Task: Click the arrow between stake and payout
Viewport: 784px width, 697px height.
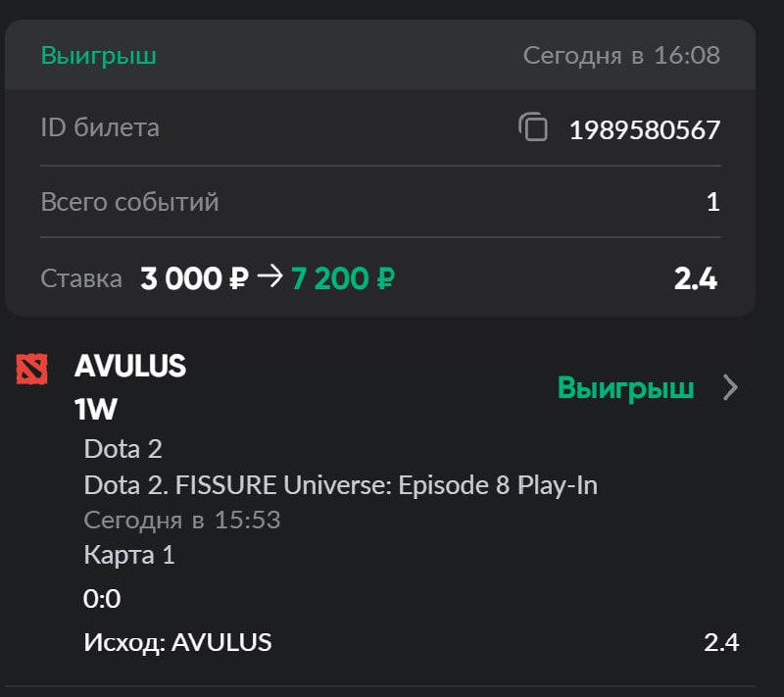Action: tap(269, 278)
